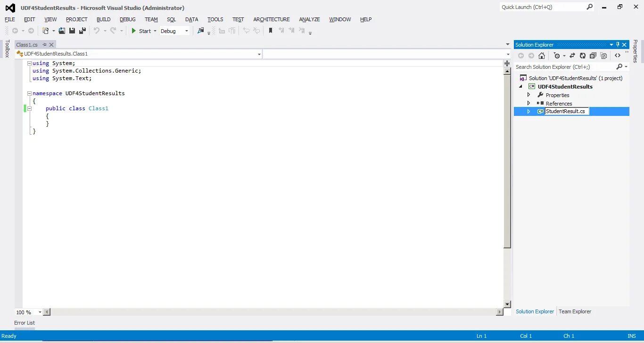Open the Start button dropdown arrow

[x=155, y=31]
